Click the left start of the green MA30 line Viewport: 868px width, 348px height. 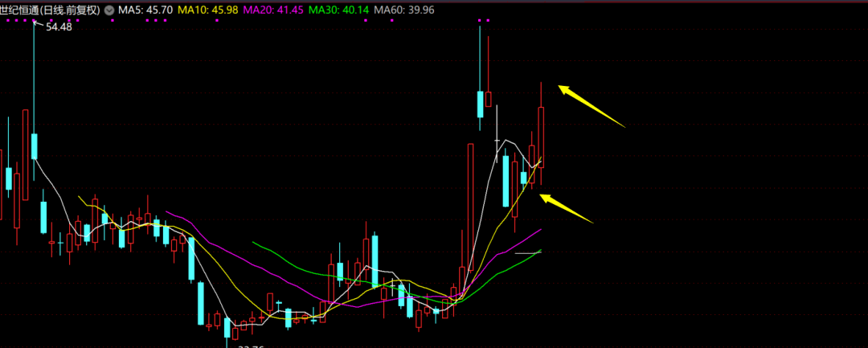[253, 242]
